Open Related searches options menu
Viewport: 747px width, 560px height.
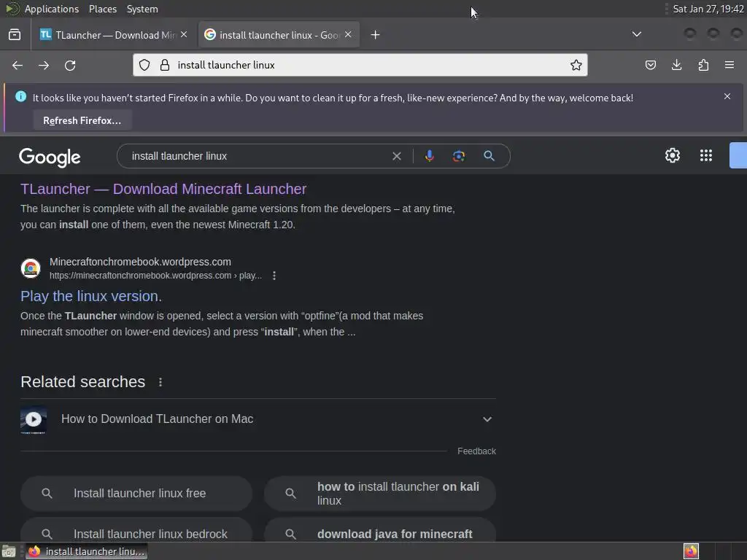(x=160, y=382)
